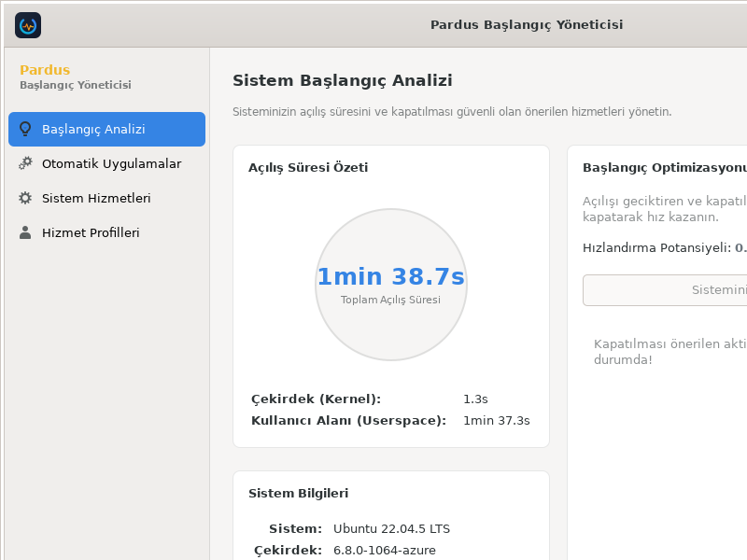Open the Başlangıç Analizi page
747x560 pixels.
pyautogui.click(x=106, y=129)
